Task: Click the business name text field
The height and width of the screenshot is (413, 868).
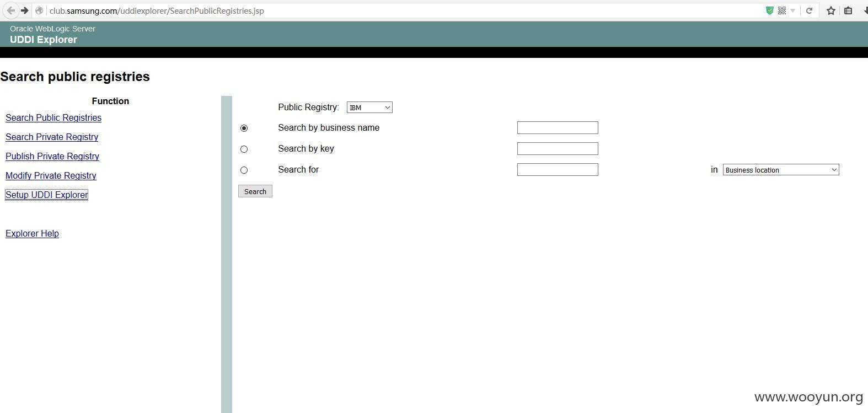Action: point(558,128)
